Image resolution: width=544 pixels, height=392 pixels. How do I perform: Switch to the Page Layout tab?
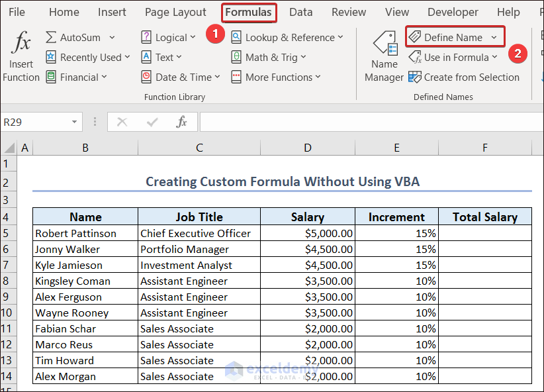[x=175, y=12]
